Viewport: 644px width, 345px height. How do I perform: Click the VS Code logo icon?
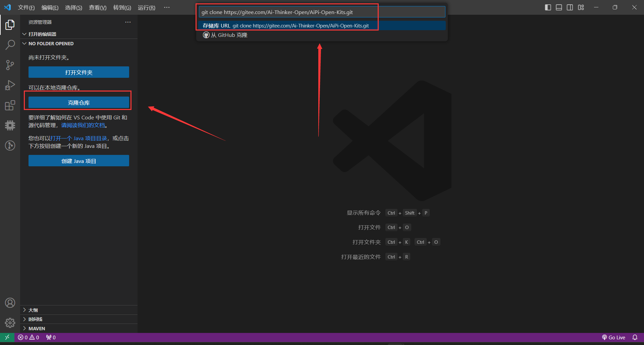point(7,7)
